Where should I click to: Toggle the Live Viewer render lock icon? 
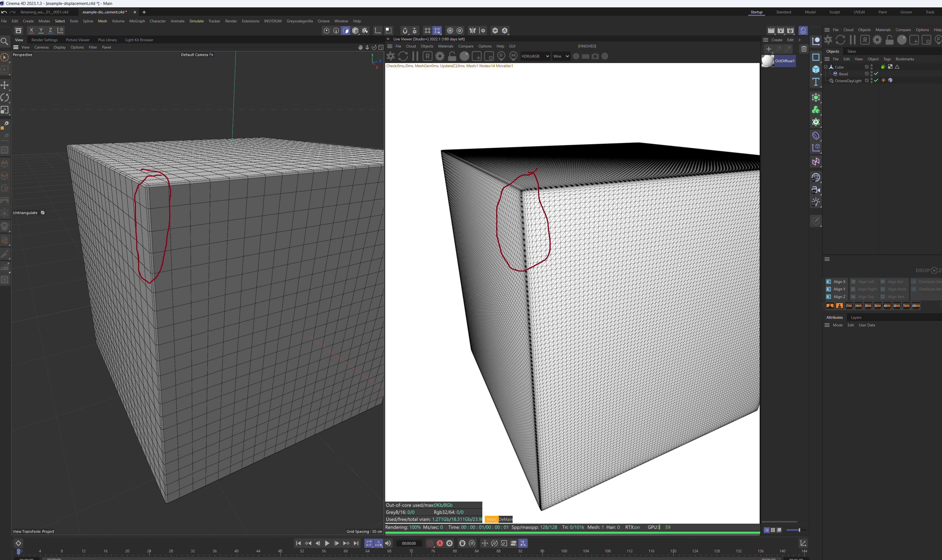coord(452,56)
